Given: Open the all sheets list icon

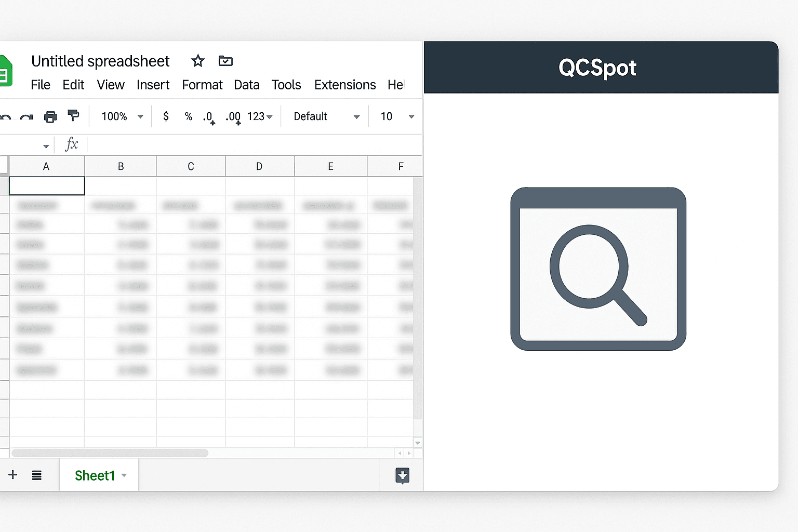Looking at the screenshot, I should pos(36,475).
